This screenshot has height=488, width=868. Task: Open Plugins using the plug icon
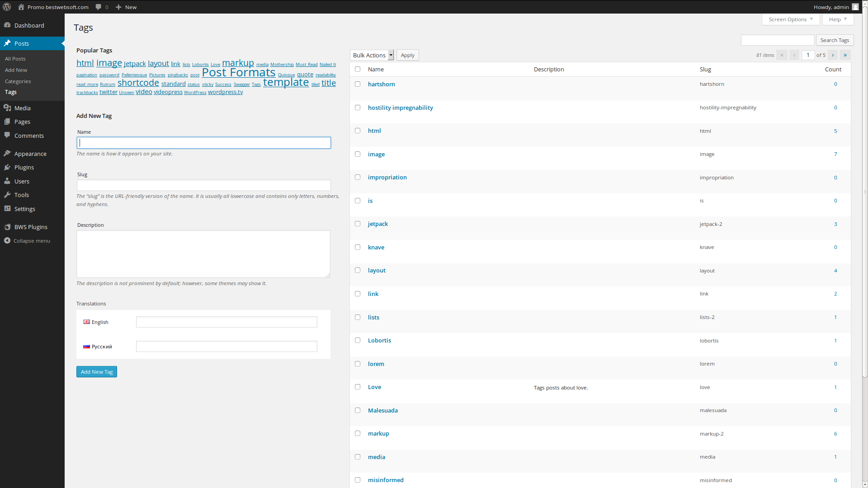(7, 167)
